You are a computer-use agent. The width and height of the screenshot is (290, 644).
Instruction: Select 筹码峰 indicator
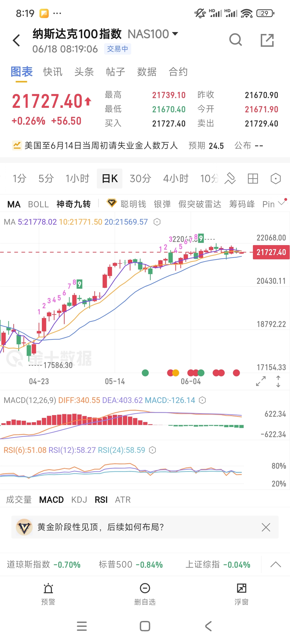[x=242, y=204]
